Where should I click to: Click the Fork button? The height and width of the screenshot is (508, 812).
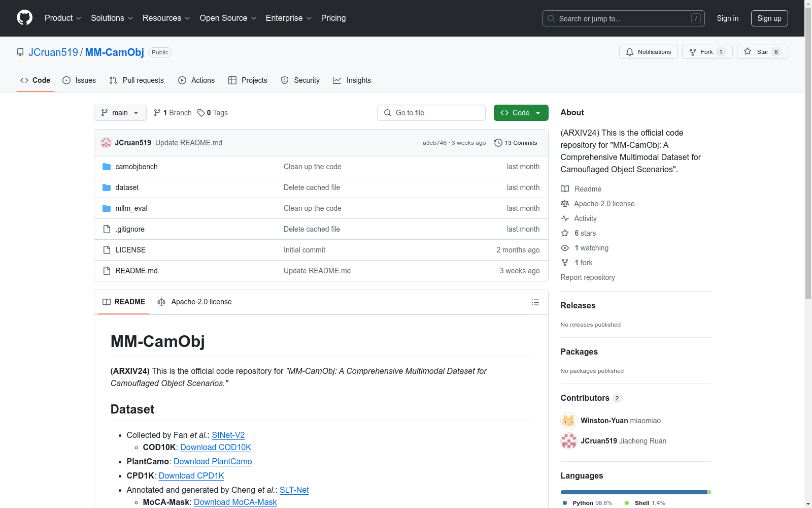(x=707, y=52)
